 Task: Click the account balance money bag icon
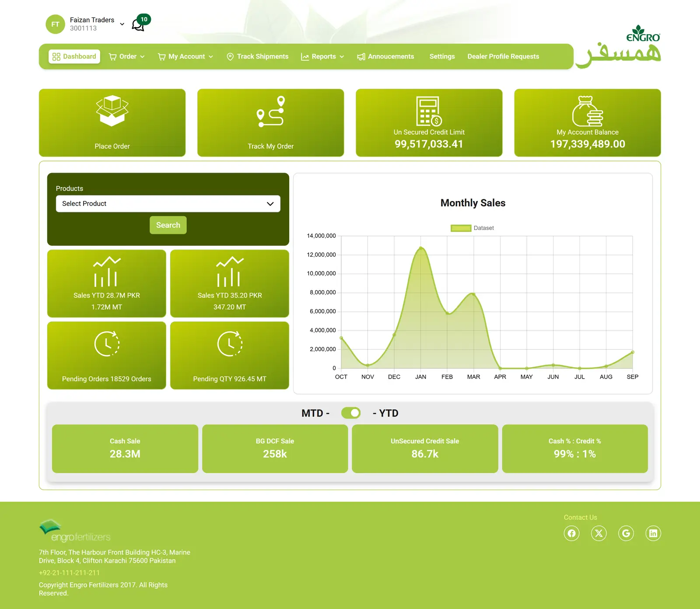[588, 111]
